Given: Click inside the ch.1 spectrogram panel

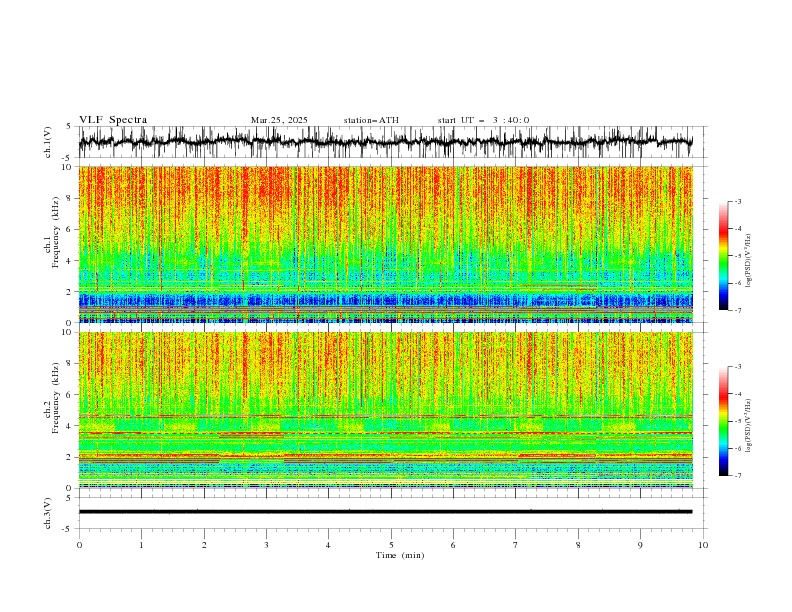Looking at the screenshot, I should pos(386,244).
